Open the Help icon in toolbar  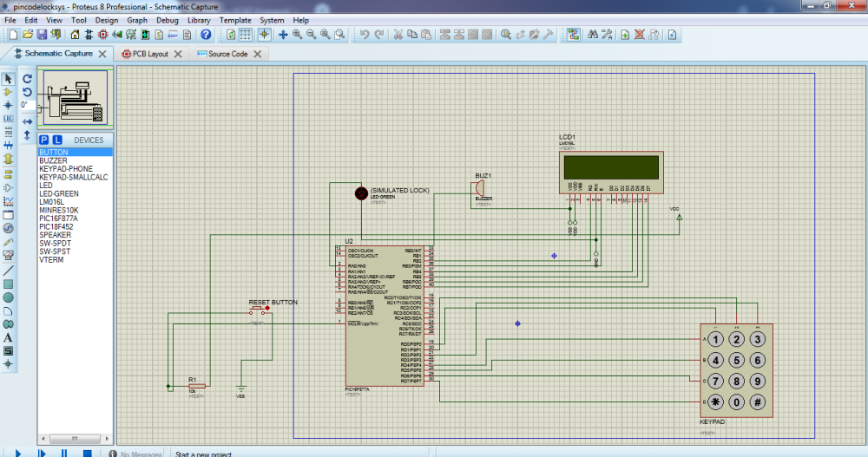tap(206, 35)
